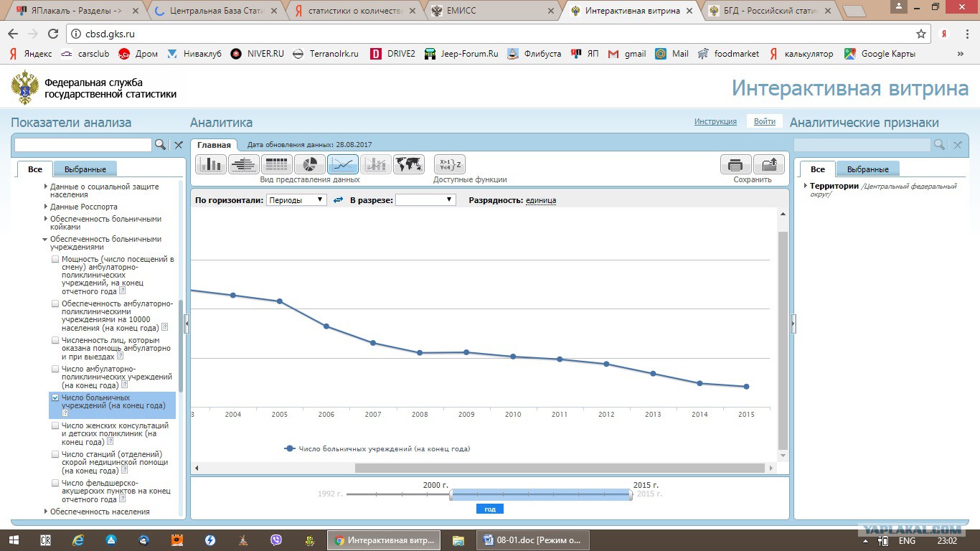Image resolution: width=980 pixels, height=551 pixels.
Task: Enable Число станций скорой помощи checkbox
Action: [x=55, y=454]
